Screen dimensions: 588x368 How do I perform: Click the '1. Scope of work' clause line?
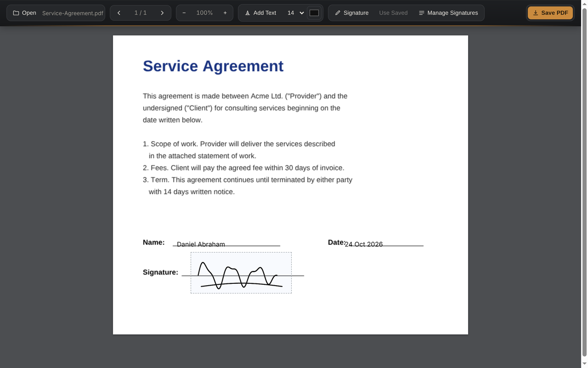coord(239,144)
